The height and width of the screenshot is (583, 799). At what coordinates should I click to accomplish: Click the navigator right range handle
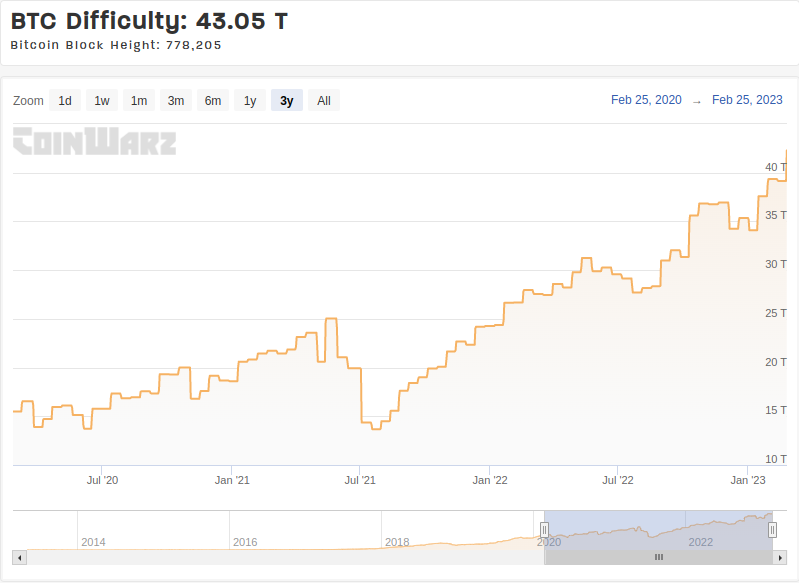pos(773,530)
